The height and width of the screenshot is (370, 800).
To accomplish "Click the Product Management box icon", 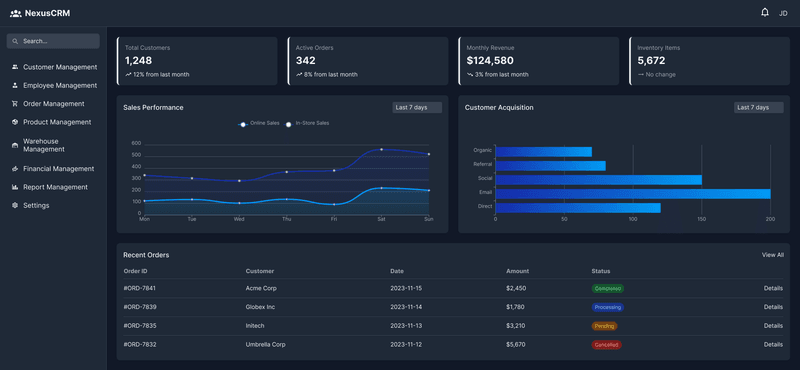I will click(x=15, y=122).
